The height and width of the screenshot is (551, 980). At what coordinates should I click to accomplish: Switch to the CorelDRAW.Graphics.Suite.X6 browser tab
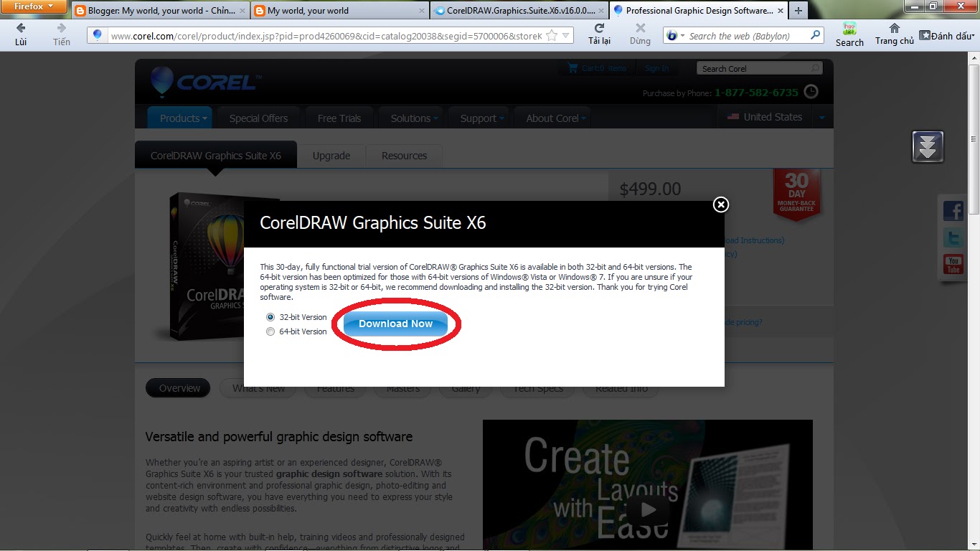click(x=519, y=11)
